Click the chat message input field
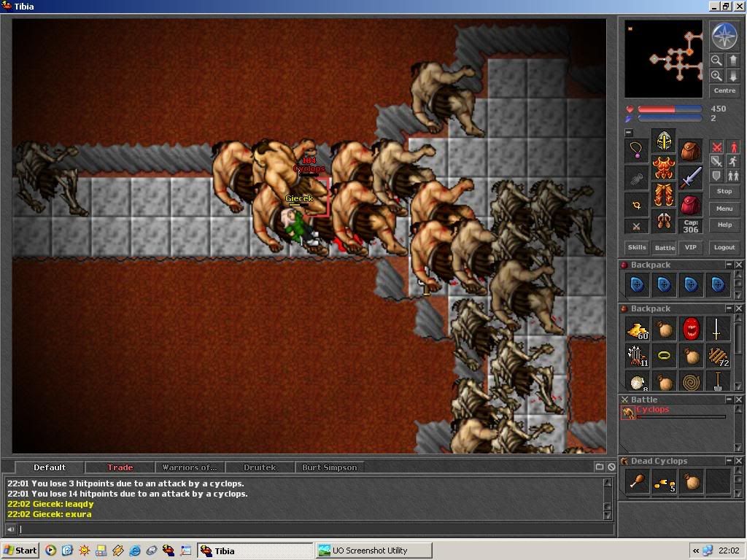747x560 pixels. click(x=316, y=529)
